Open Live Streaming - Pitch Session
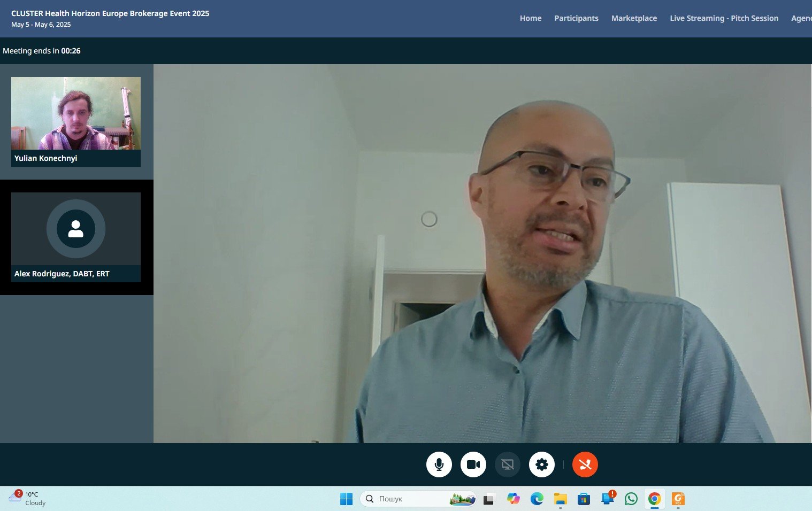 coord(724,18)
